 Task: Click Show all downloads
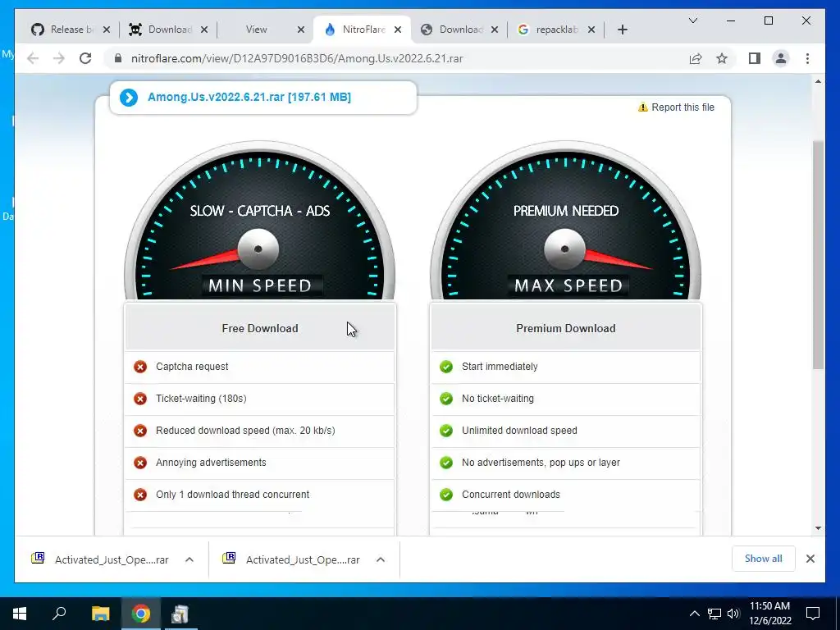[764, 559]
